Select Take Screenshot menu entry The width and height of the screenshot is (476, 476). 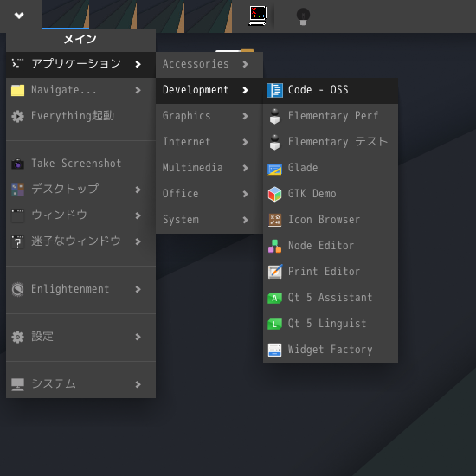[x=80, y=164]
